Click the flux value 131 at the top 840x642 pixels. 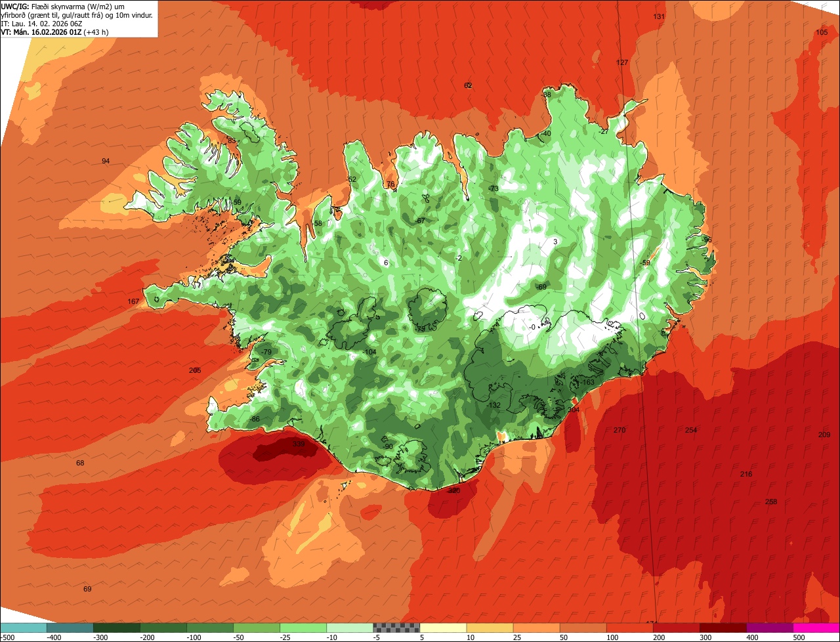660,16
